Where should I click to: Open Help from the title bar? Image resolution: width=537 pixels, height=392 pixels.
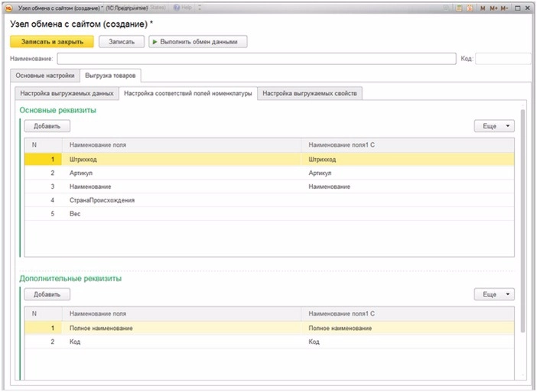(x=181, y=7)
